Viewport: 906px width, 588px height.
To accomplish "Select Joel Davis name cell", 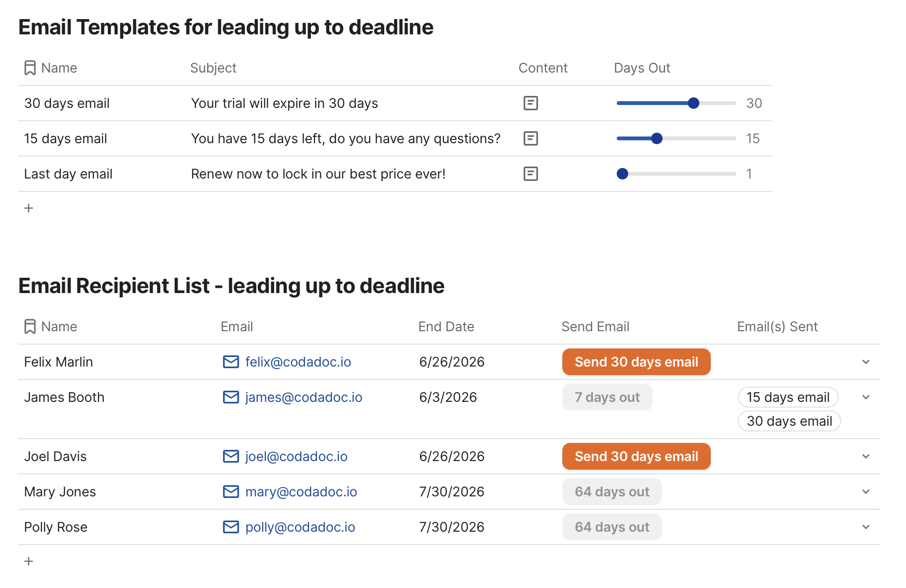I will tap(55, 456).
